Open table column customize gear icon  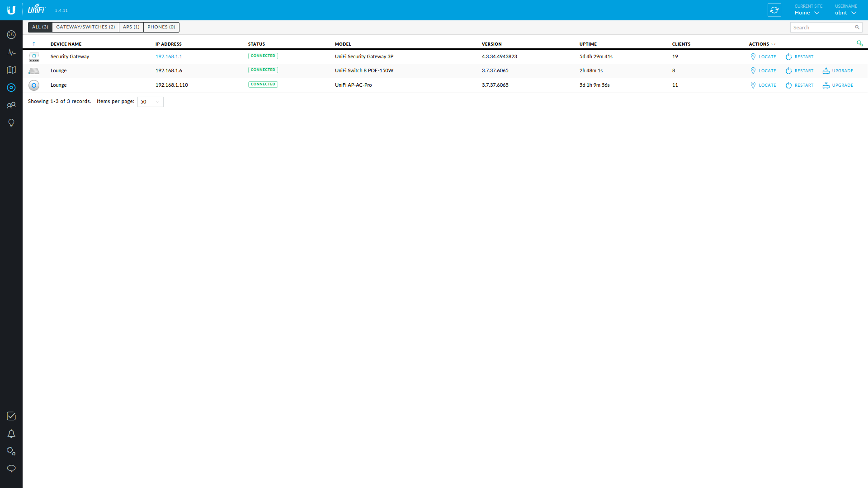(x=860, y=43)
